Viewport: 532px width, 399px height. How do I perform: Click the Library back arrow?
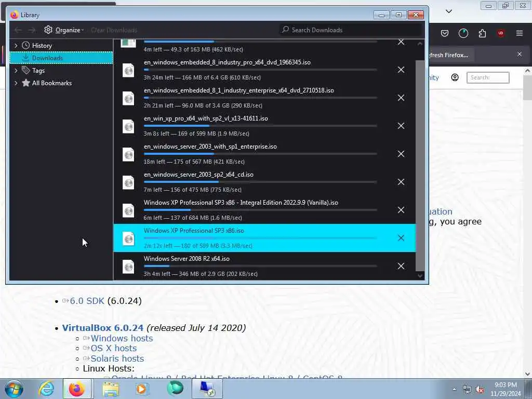tap(18, 30)
